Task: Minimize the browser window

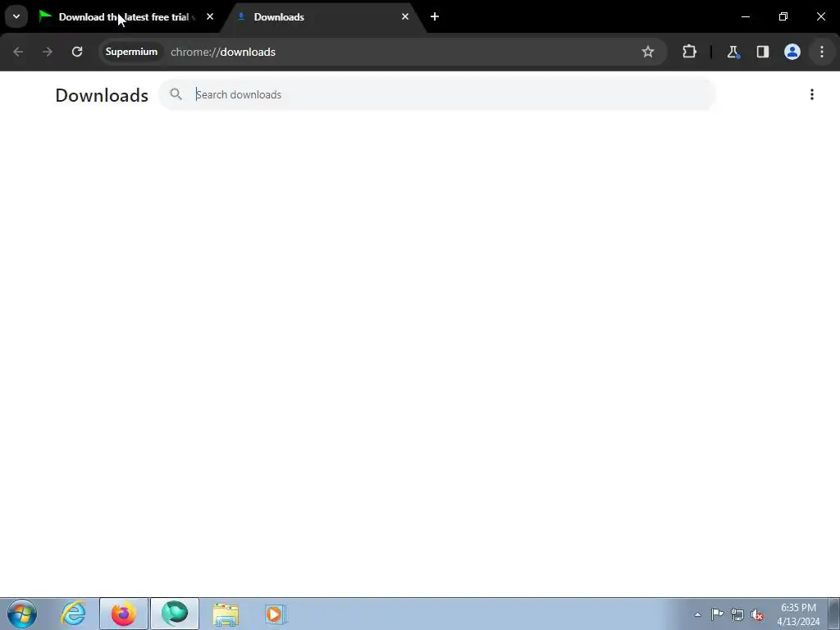Action: [745, 16]
